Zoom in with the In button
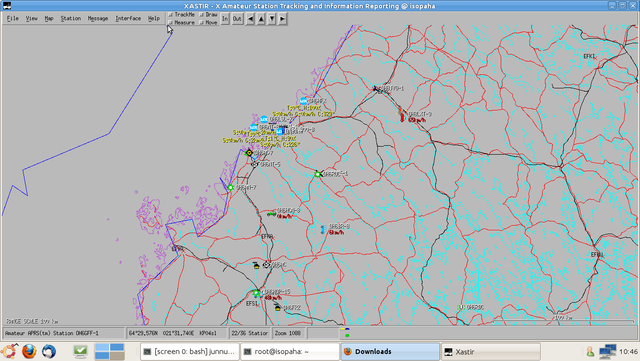This screenshot has height=361, width=640. 225,19
